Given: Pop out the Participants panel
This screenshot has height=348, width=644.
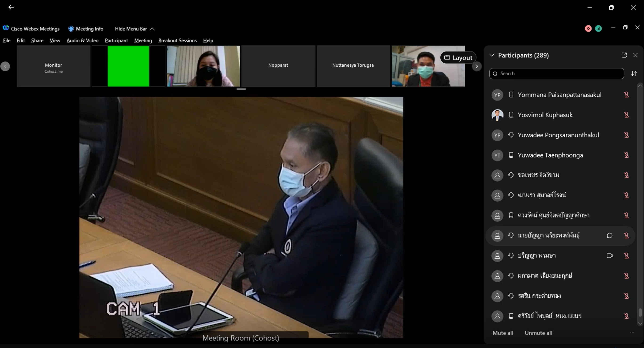Looking at the screenshot, I should click(624, 55).
